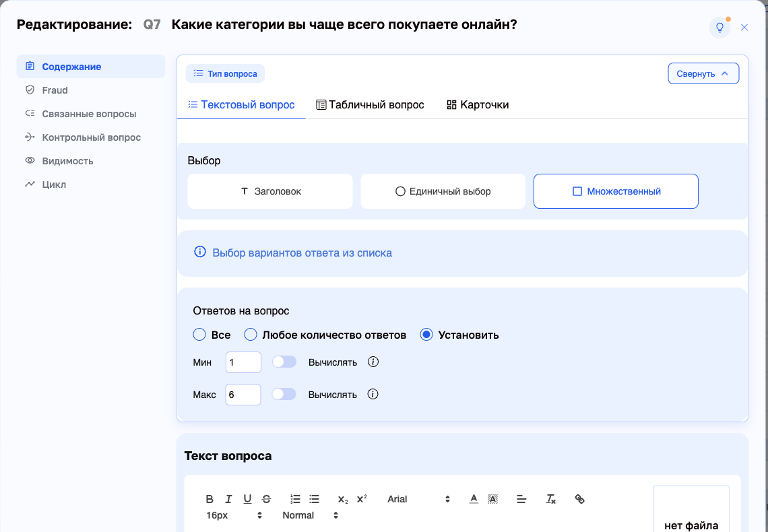Insert an ordered numbered list
The image size is (768, 532).
tap(295, 499)
